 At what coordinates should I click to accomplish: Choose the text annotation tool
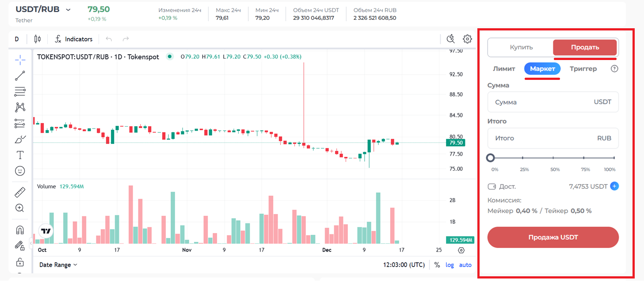[20, 155]
